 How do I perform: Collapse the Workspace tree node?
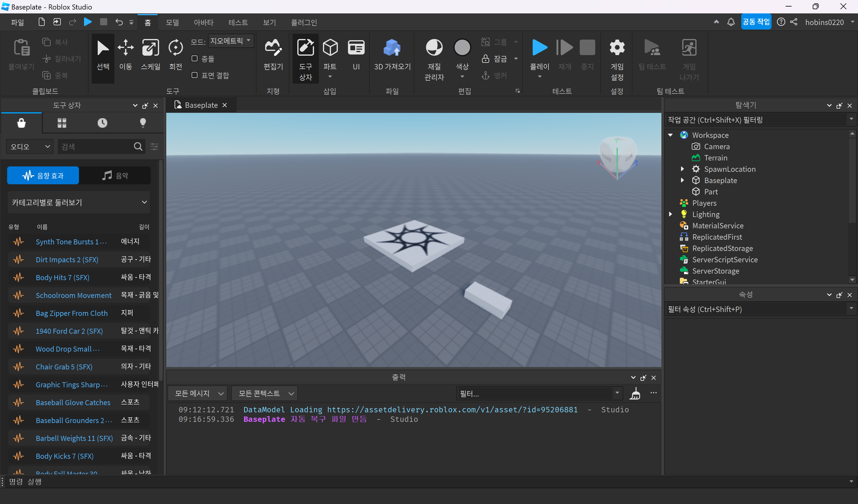670,135
